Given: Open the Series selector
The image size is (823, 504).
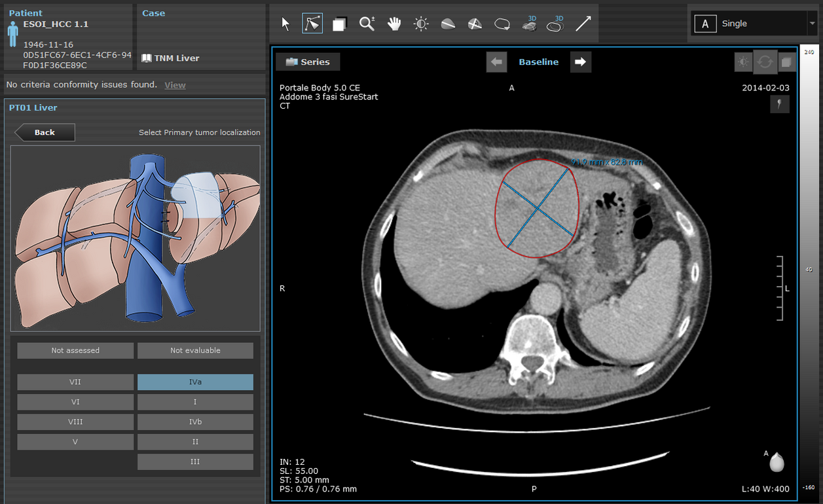Looking at the screenshot, I should coord(308,62).
